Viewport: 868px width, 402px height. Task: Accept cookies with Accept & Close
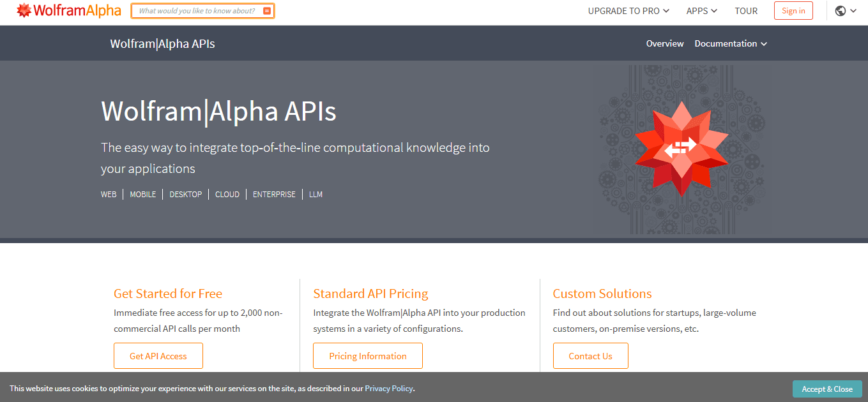click(827, 389)
